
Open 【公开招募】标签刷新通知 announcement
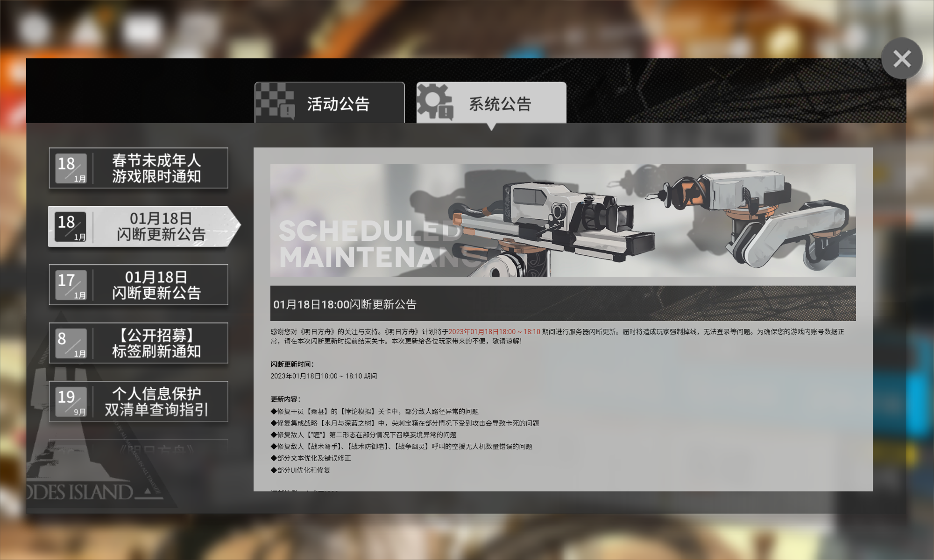click(139, 343)
